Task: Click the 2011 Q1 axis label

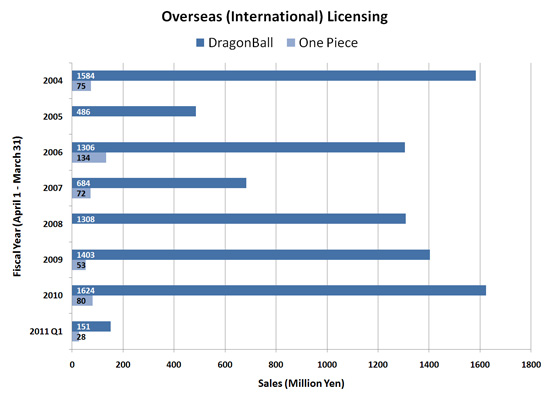Action: 46,331
